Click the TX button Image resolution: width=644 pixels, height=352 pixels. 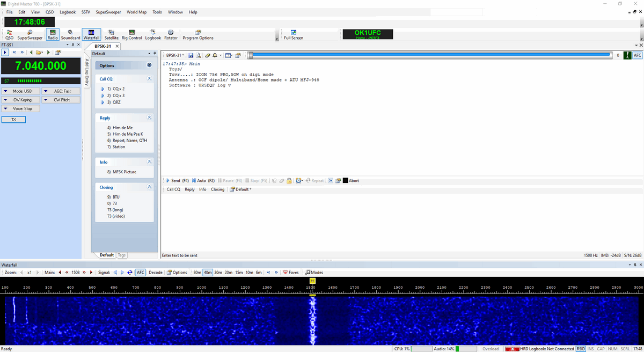tap(14, 120)
